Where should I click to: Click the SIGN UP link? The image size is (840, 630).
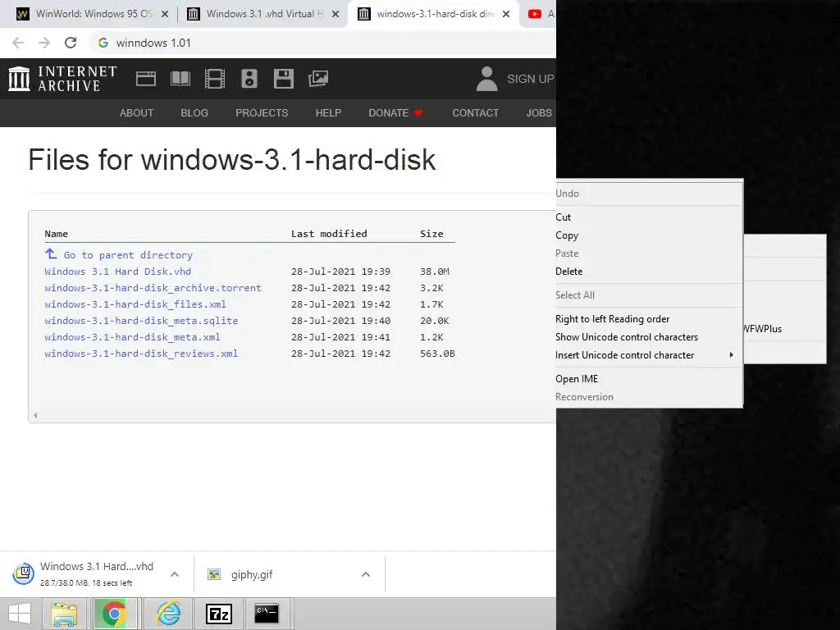[x=531, y=79]
